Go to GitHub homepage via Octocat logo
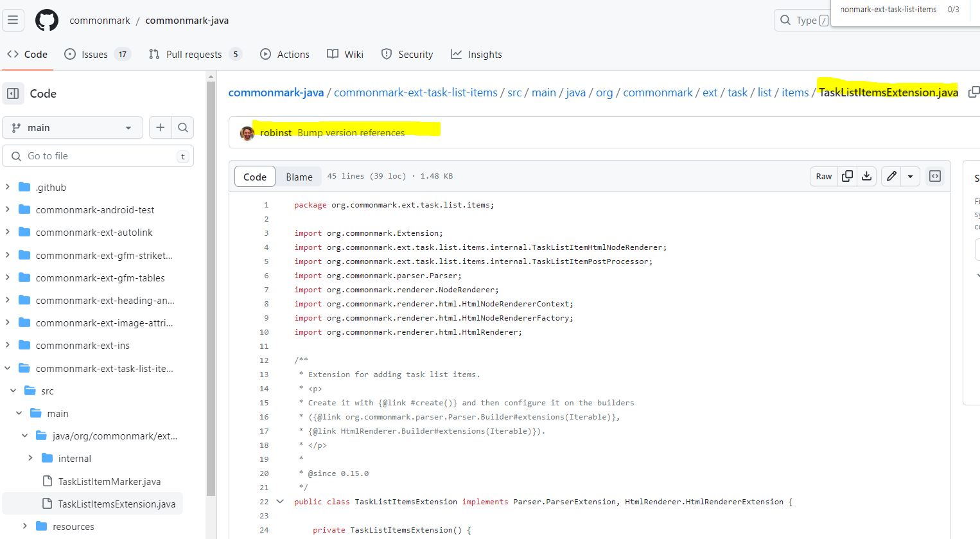The image size is (980, 539). pyautogui.click(x=46, y=20)
